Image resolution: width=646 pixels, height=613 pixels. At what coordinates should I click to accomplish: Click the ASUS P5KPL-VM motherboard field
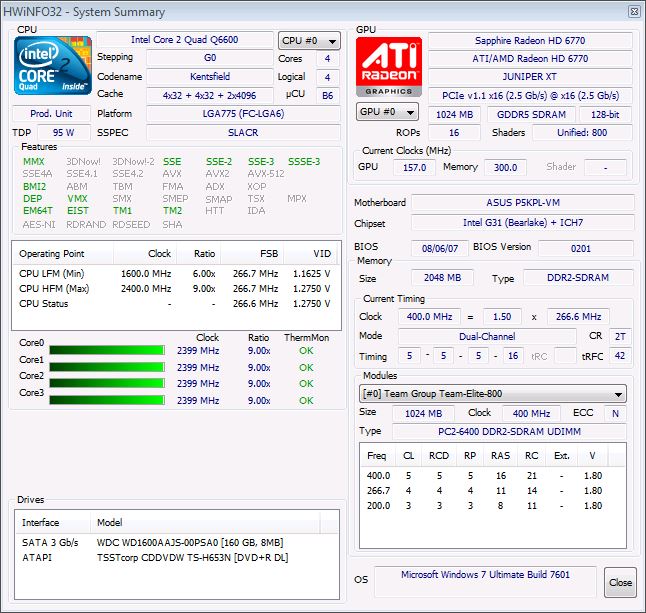pyautogui.click(x=523, y=203)
